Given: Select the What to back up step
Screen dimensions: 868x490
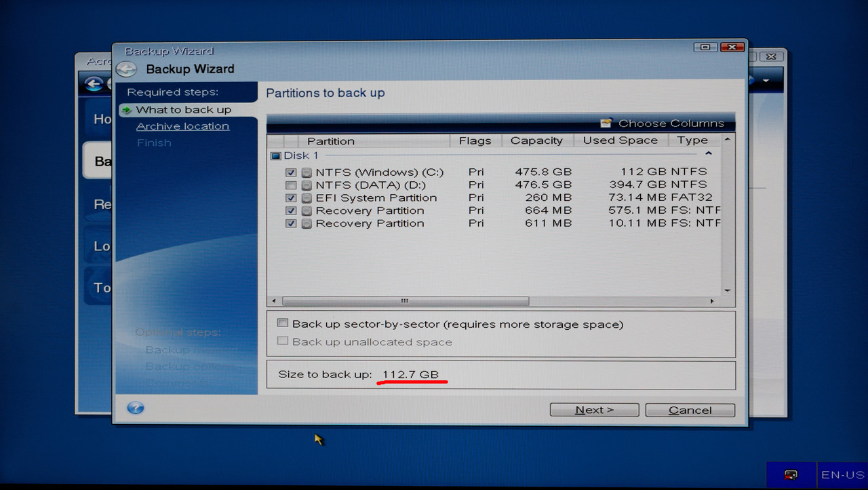Looking at the screenshot, I should coord(183,110).
